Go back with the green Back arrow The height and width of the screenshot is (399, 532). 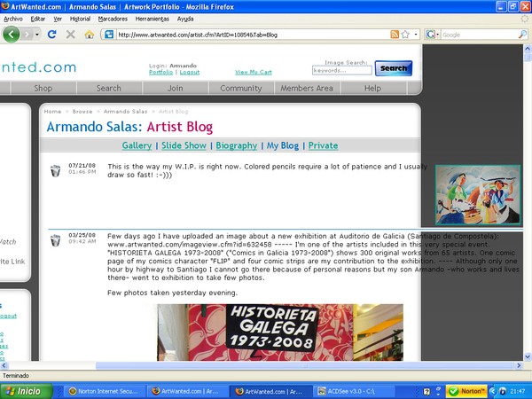pos(12,35)
